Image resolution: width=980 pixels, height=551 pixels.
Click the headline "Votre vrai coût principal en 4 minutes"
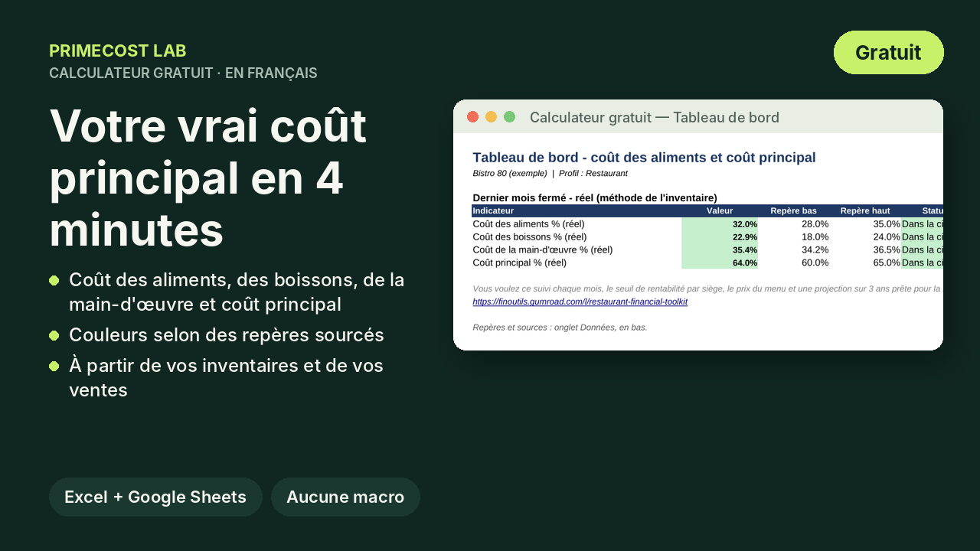click(208, 178)
